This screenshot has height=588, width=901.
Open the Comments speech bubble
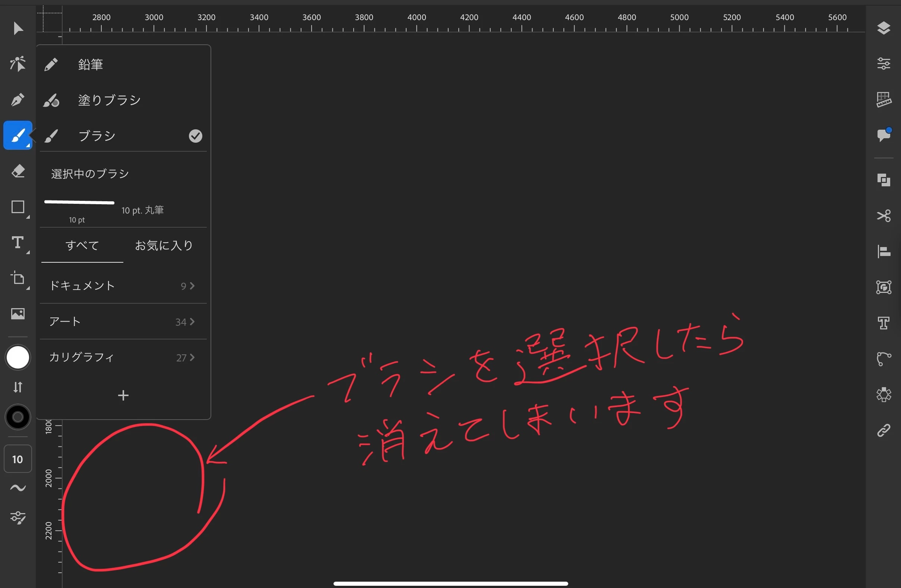[x=883, y=135]
